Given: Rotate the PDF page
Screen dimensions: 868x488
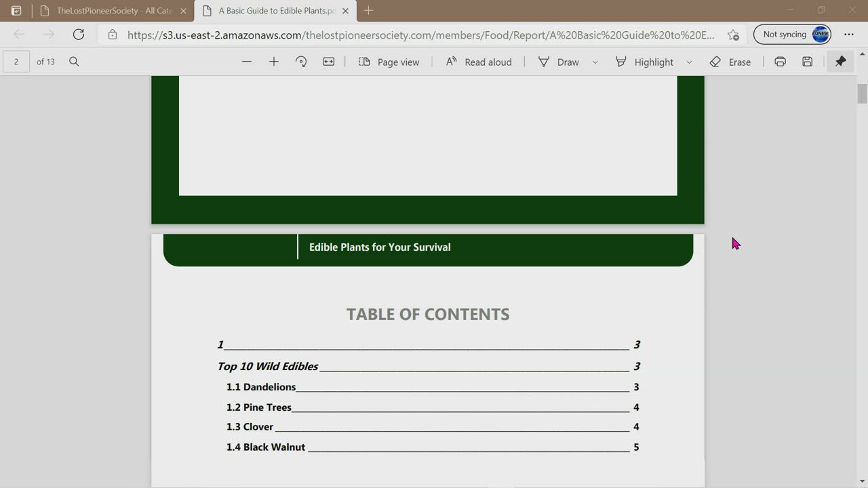Looking at the screenshot, I should pos(301,62).
